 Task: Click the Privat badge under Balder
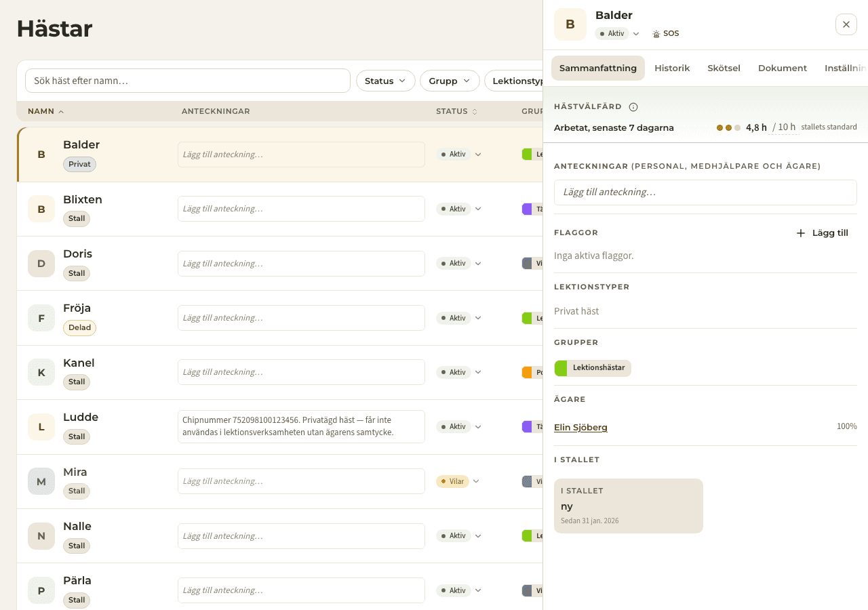click(80, 165)
